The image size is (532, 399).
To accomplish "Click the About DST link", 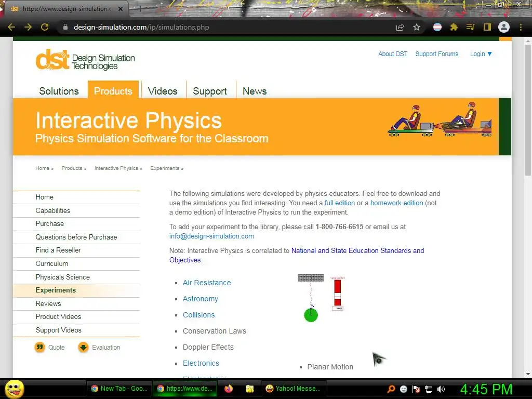I will [393, 54].
